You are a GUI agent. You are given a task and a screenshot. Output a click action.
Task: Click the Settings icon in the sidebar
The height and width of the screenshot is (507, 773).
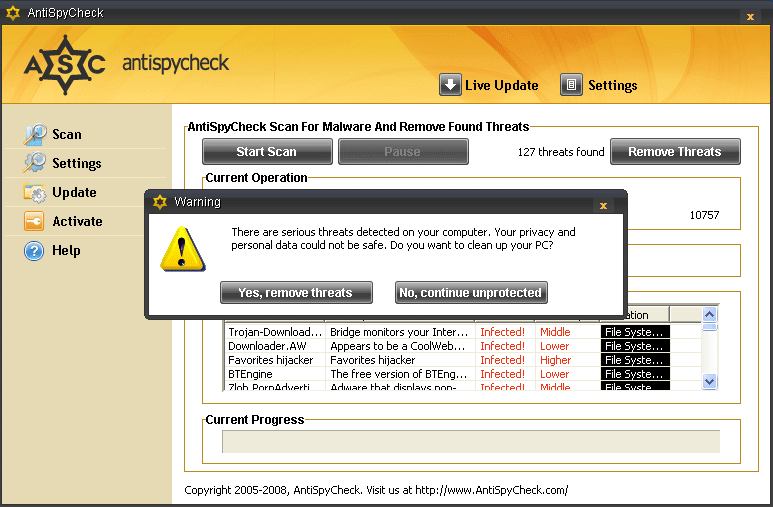tap(36, 163)
